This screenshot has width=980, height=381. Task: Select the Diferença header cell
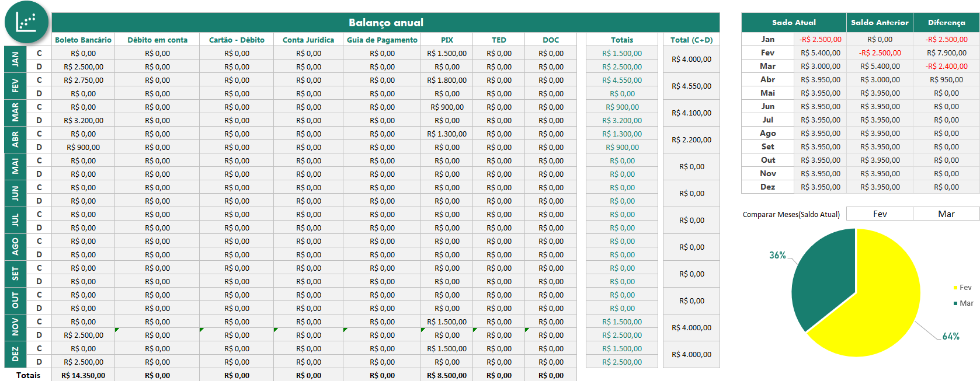[x=946, y=23]
